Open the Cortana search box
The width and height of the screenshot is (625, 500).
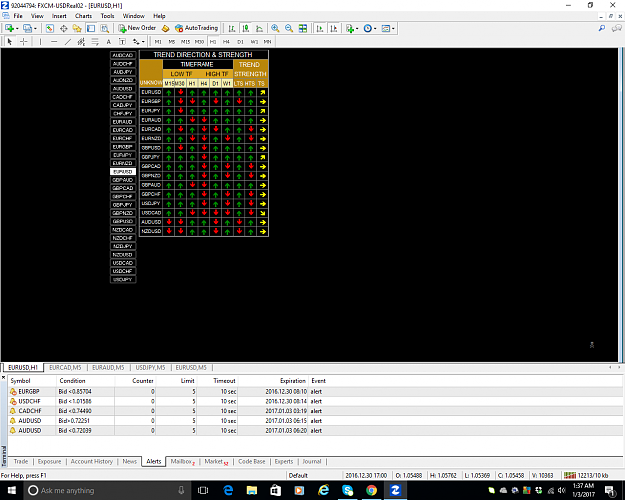click(x=107, y=490)
